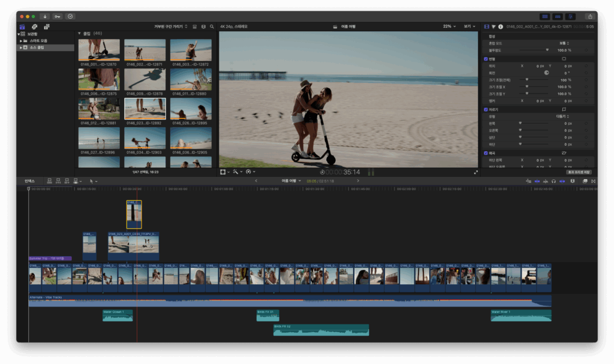Screen dimensions: 614x364
Task: Toggle the 왜곡 distort checkbox
Action: pos(486,153)
